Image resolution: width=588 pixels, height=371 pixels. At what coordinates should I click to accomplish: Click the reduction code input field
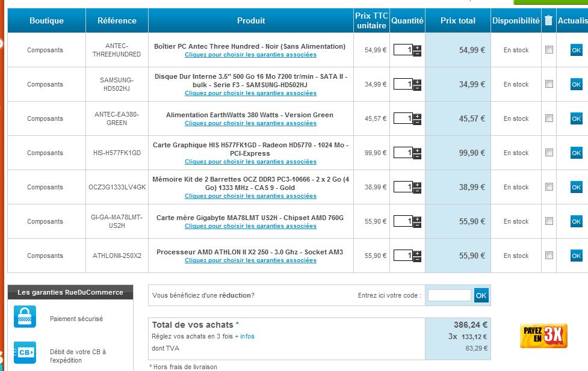(449, 295)
